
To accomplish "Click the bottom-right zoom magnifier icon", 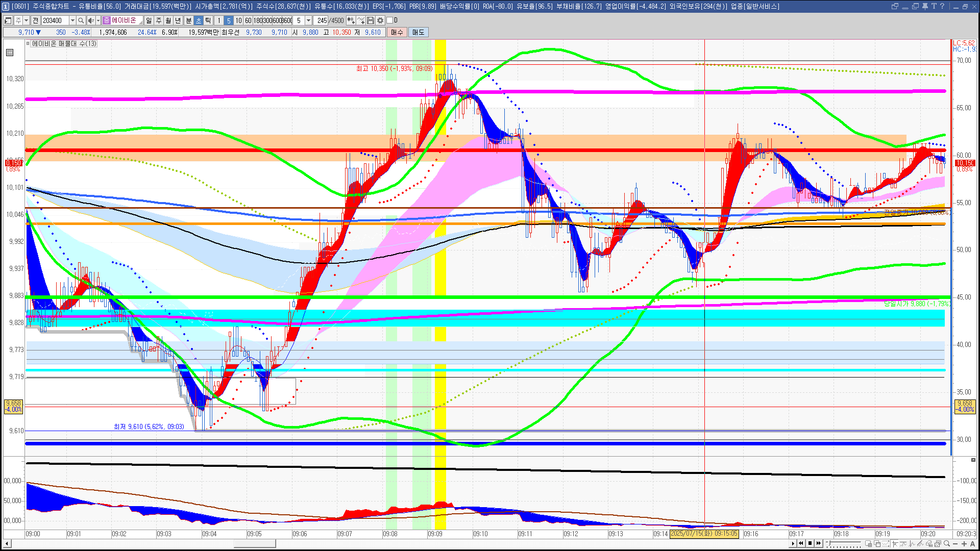I will (946, 544).
